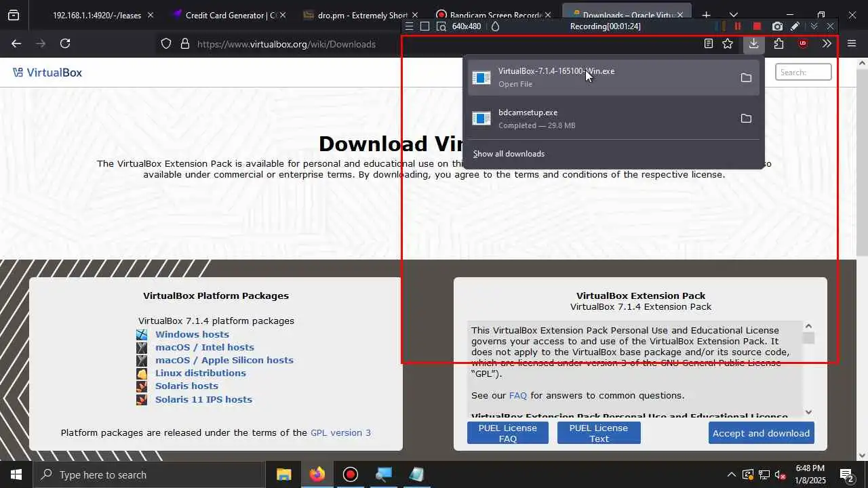Viewport: 868px width, 488px height.
Task: Close downloads panel via toolbar download icon
Action: coord(753,43)
